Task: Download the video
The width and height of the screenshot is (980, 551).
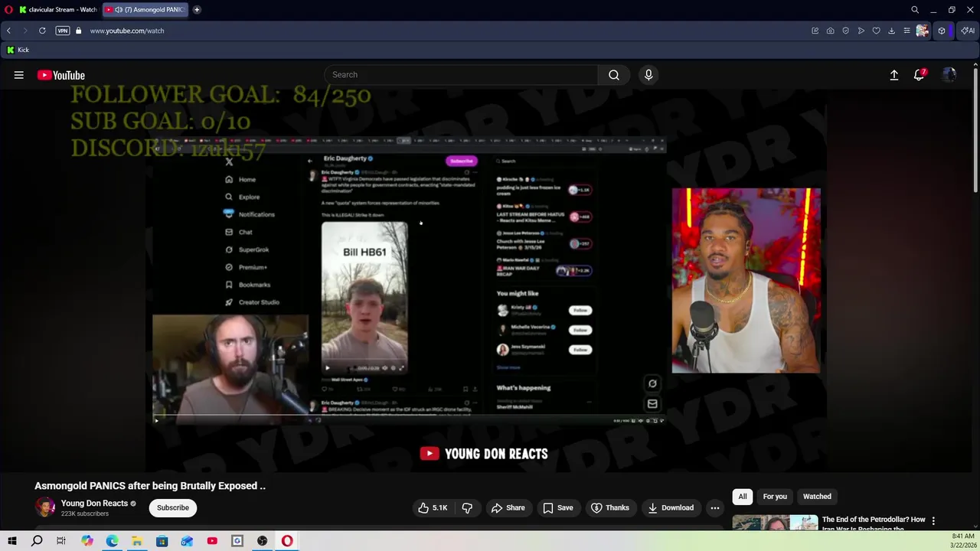Action: 671,508
